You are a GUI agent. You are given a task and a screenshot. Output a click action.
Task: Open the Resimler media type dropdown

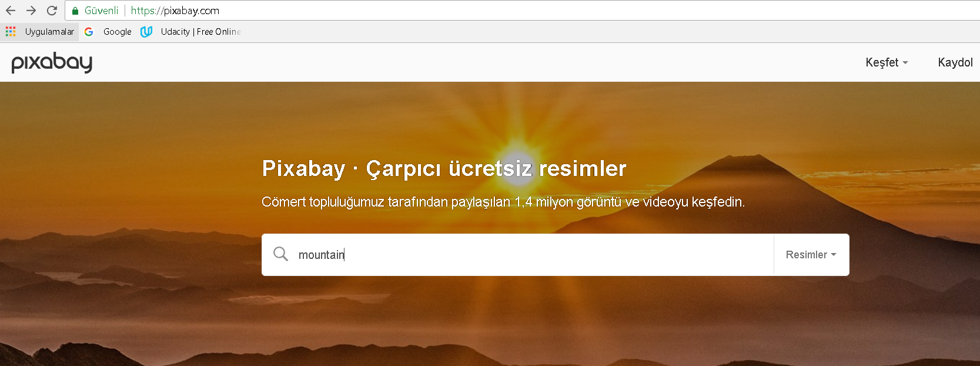click(811, 255)
